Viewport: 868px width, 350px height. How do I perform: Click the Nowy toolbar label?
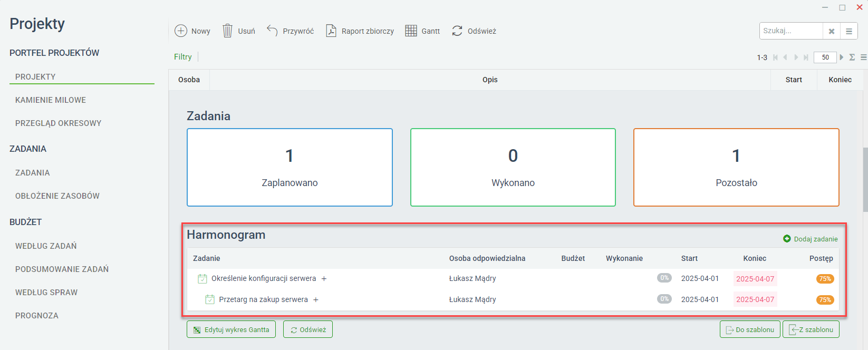coord(201,31)
